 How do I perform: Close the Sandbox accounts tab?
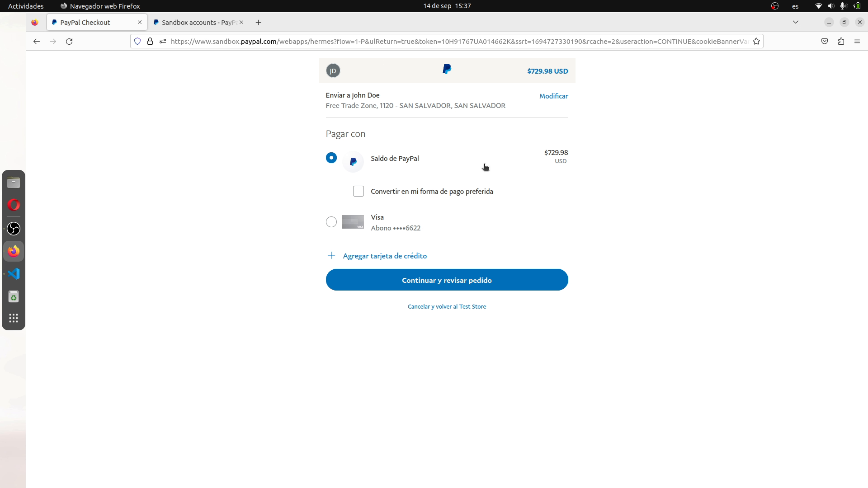[x=241, y=22]
